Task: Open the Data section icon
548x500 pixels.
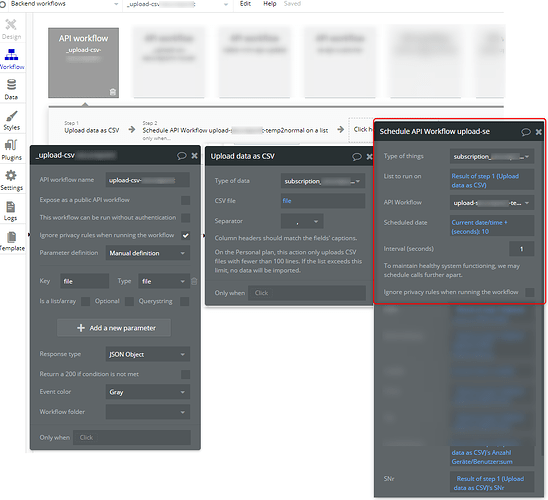Action: click(x=11, y=89)
